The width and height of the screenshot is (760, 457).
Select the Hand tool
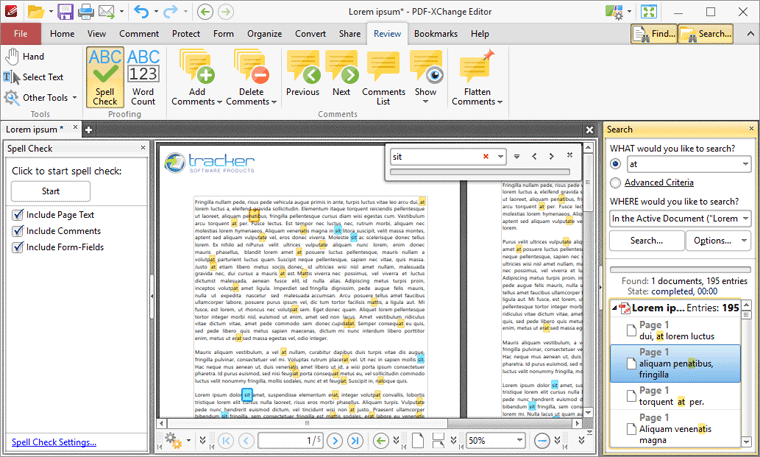pyautogui.click(x=25, y=57)
